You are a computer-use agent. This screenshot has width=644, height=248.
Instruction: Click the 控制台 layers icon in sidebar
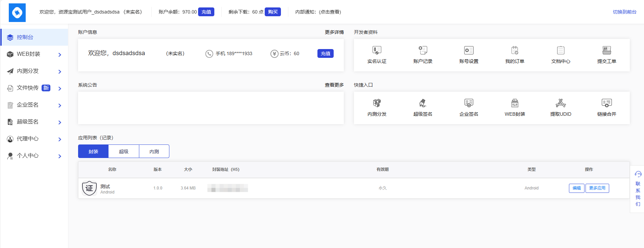10,38
